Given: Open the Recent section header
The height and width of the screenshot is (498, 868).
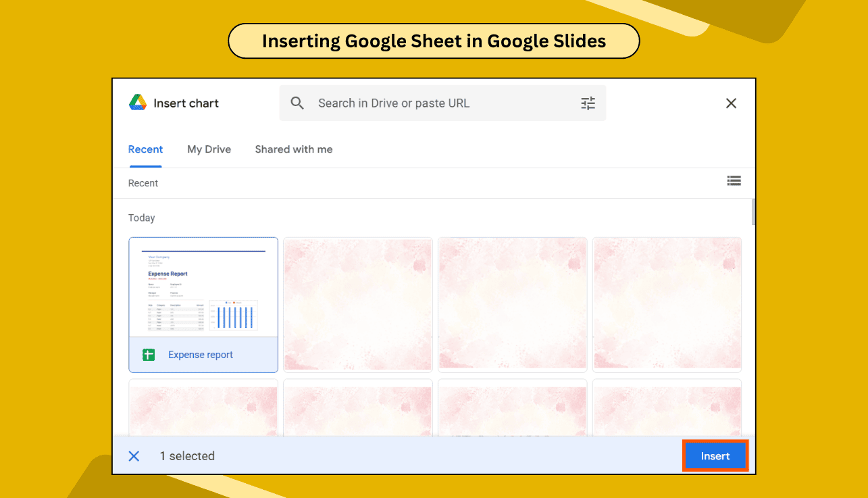Looking at the screenshot, I should [143, 183].
